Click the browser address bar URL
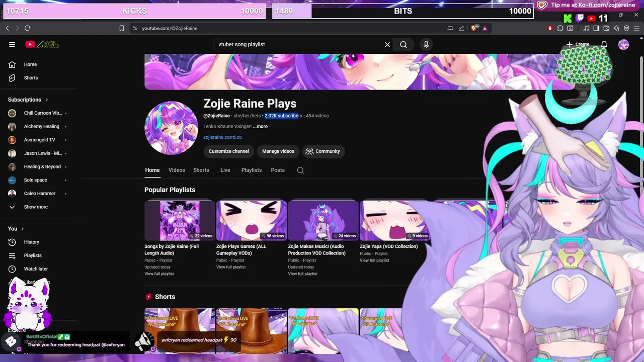 tap(170, 28)
